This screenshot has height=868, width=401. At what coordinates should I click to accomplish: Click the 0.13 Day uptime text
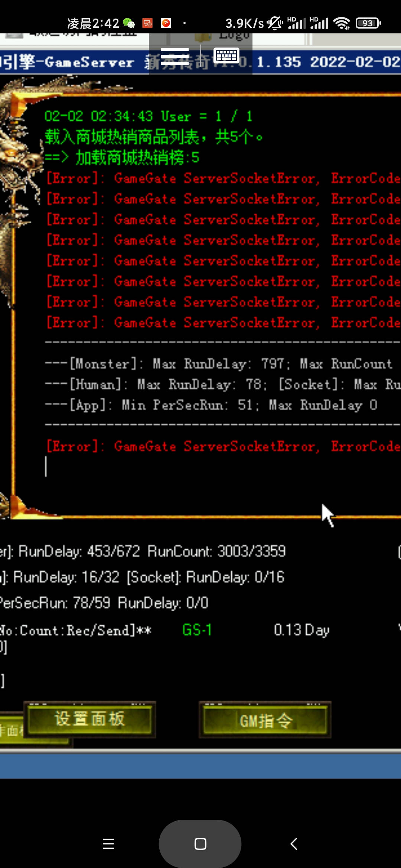pos(301,630)
